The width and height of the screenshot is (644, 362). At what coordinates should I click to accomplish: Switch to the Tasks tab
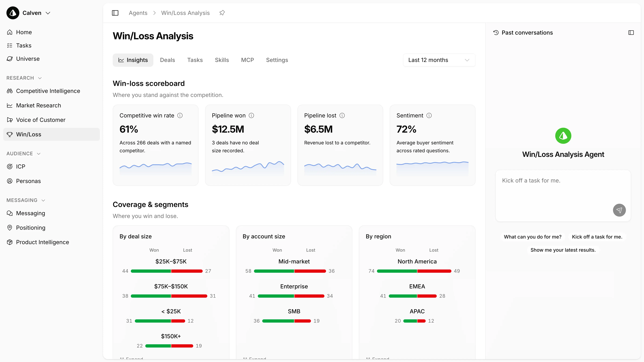tap(195, 60)
